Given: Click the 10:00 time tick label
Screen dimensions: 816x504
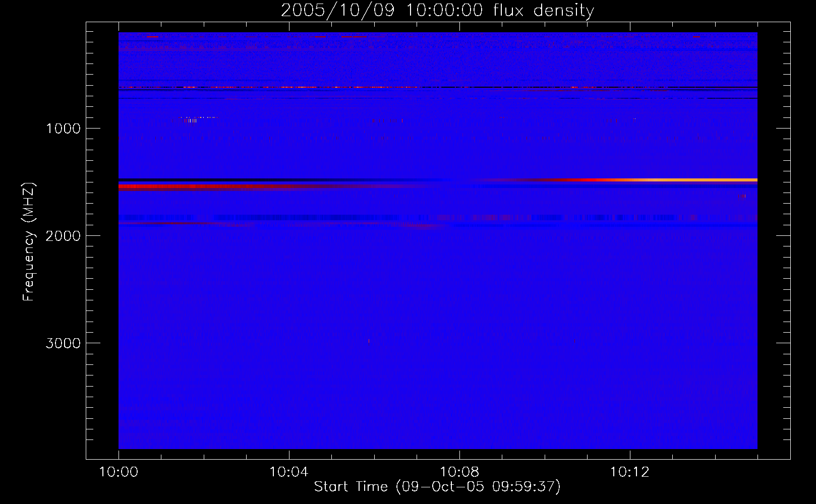Looking at the screenshot, I should click(119, 472).
